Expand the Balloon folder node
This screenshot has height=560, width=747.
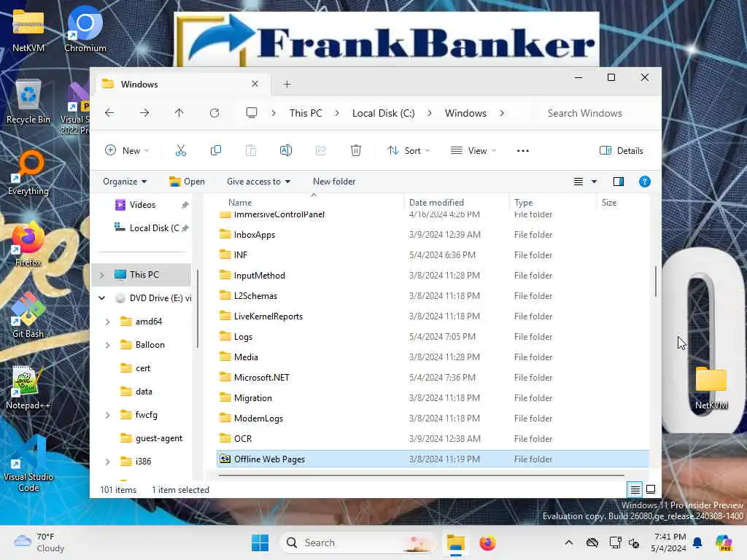pos(108,345)
